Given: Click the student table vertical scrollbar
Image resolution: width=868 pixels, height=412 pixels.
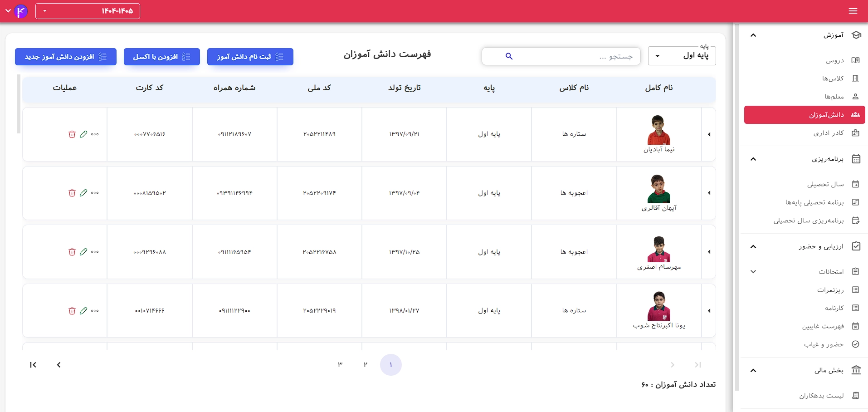Looking at the screenshot, I should click(19, 104).
